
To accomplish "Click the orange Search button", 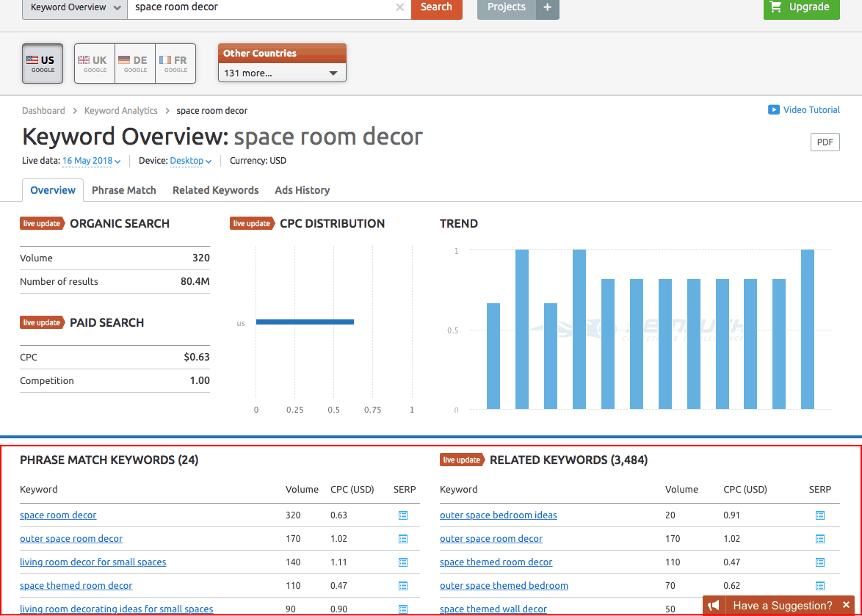I will coord(436,7).
